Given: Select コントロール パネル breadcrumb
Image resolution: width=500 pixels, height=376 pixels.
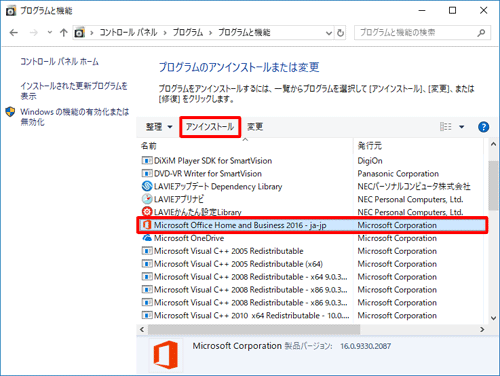Looking at the screenshot, I should [128, 32].
